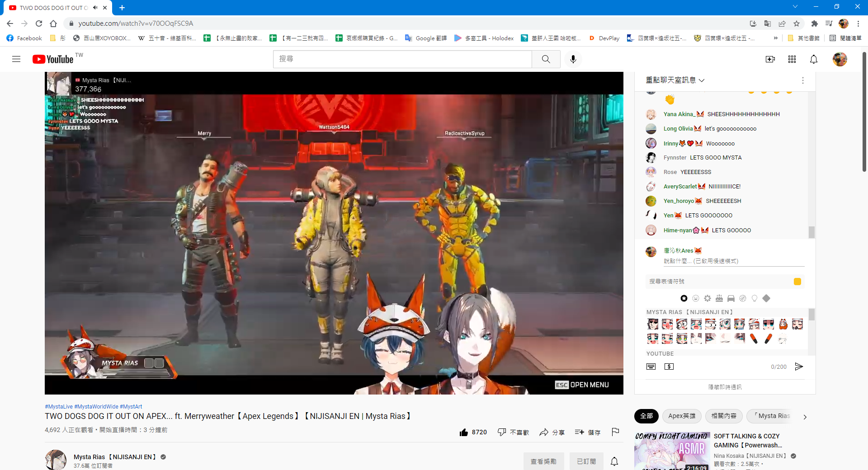
Task: Save the video to playlist 儲存
Action: tap(587, 432)
